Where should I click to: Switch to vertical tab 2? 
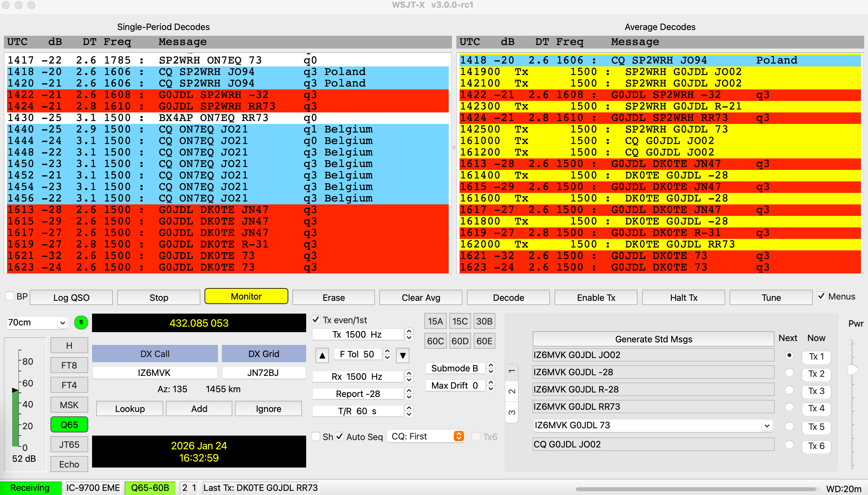pyautogui.click(x=512, y=391)
